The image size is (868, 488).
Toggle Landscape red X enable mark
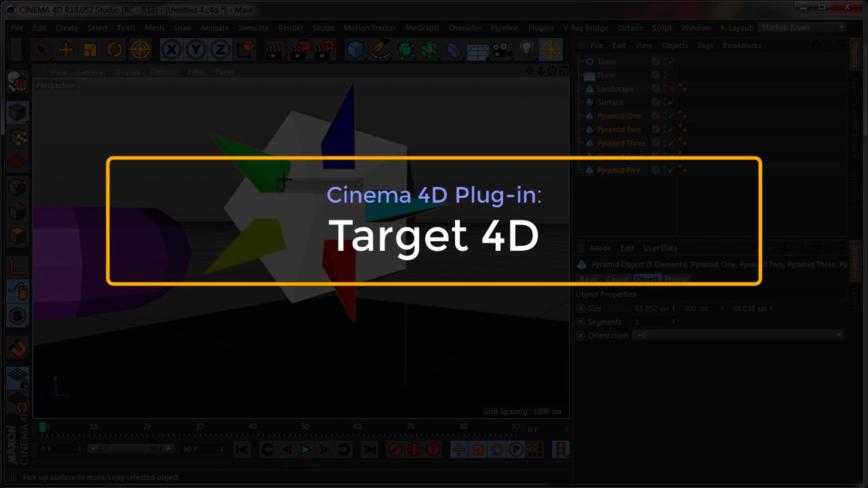[671, 89]
